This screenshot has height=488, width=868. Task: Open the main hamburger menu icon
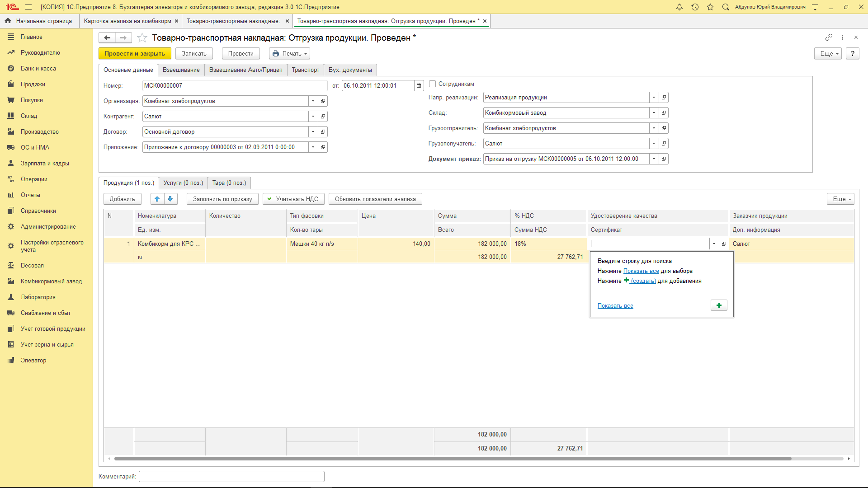click(x=28, y=7)
